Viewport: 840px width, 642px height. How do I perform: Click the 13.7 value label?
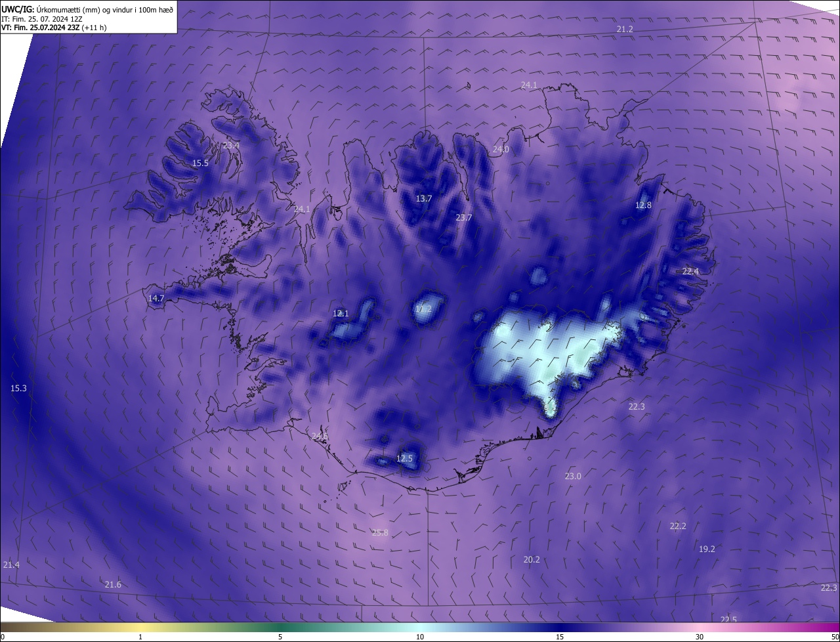point(424,199)
